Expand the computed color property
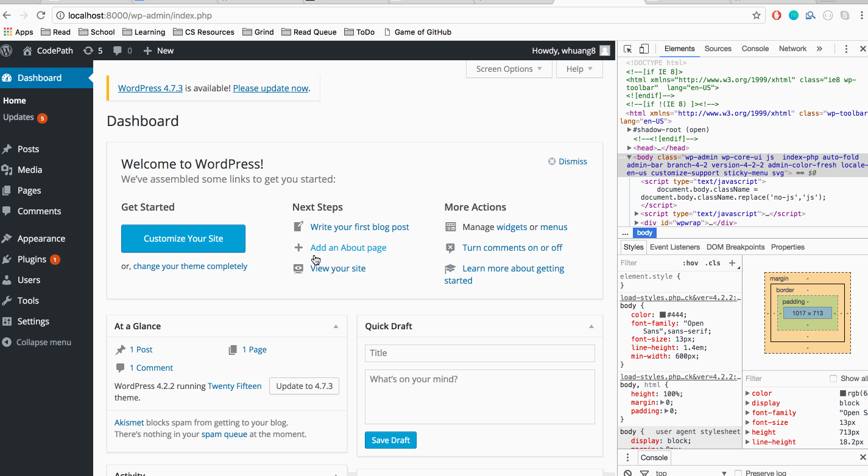Viewport: 868px width, 476px height. tap(748, 394)
